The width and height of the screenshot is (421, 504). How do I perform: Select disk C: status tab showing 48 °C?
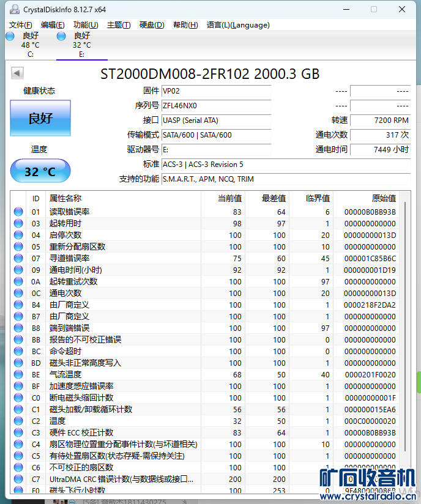coord(31,45)
